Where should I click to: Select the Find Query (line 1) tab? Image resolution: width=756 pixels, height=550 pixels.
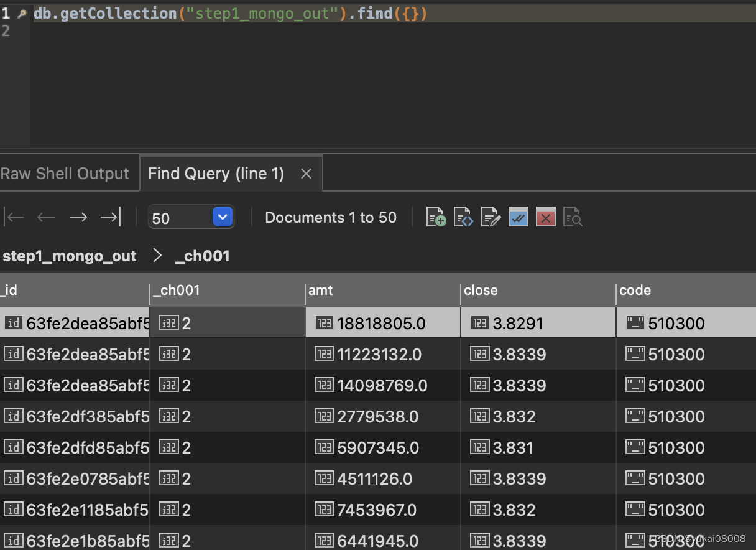tap(216, 174)
